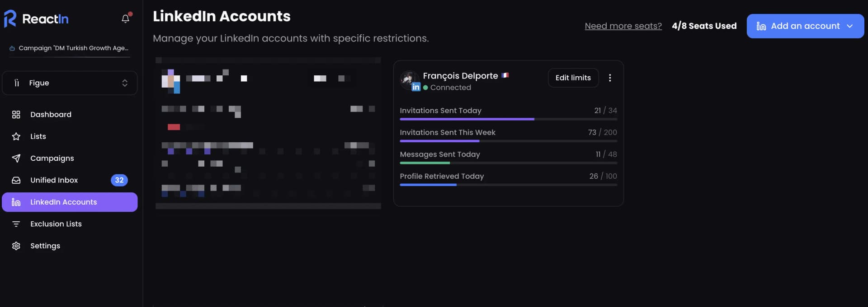The image size is (868, 307).
Task: Select the LinkedIn Accounts sidebar icon
Action: point(16,202)
